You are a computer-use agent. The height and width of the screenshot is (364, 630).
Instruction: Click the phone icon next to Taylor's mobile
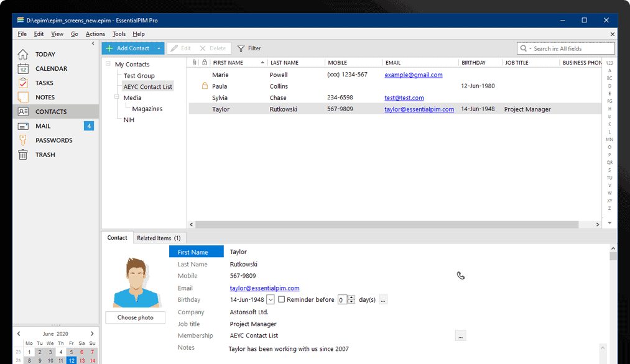click(460, 275)
